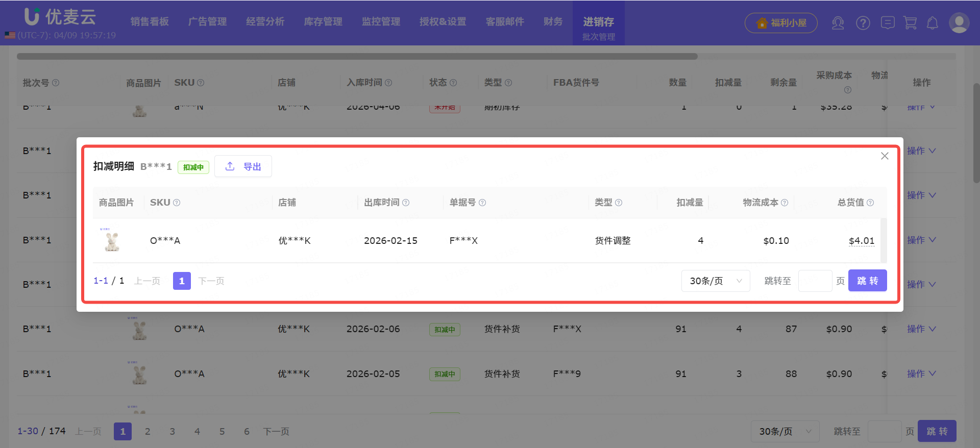Click the shopping cart icon in header
Image resolution: width=980 pixels, height=448 pixels.
pyautogui.click(x=910, y=23)
